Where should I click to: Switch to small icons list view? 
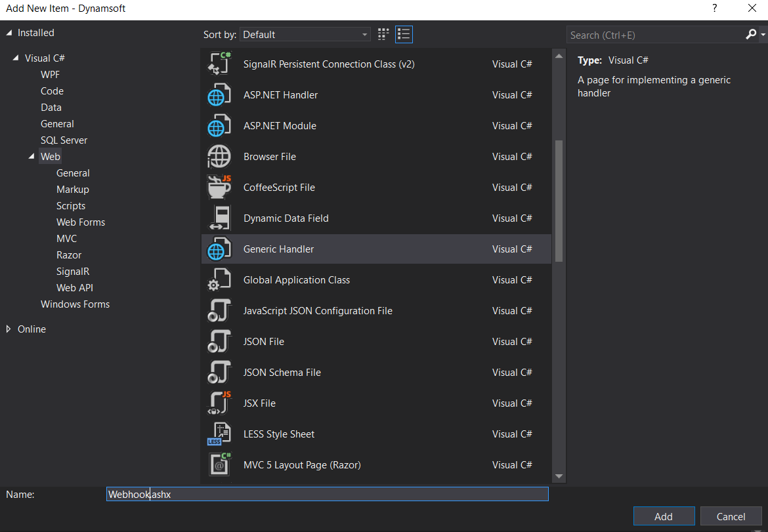pos(404,34)
